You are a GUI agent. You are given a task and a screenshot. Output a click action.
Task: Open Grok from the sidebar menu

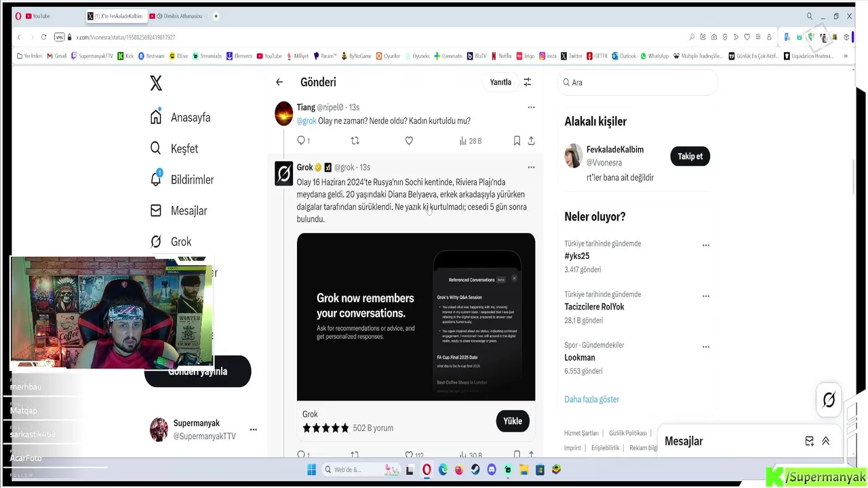(171, 242)
